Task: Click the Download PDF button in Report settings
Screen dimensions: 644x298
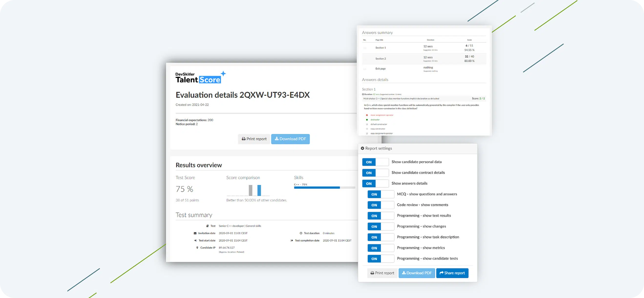Action: [416, 273]
